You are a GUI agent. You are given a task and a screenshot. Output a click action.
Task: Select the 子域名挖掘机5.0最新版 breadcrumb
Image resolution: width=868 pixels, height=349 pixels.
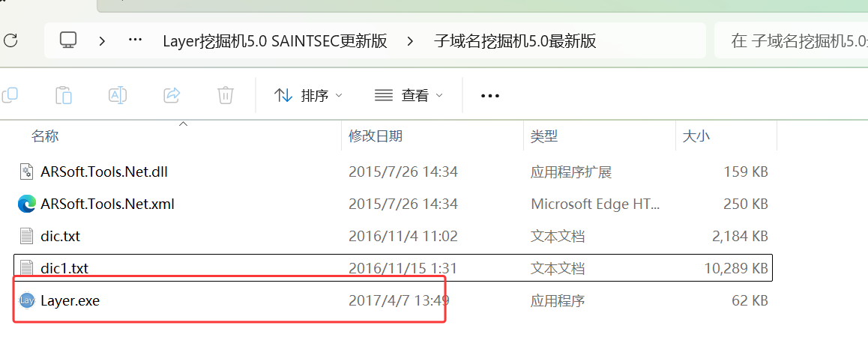point(516,41)
